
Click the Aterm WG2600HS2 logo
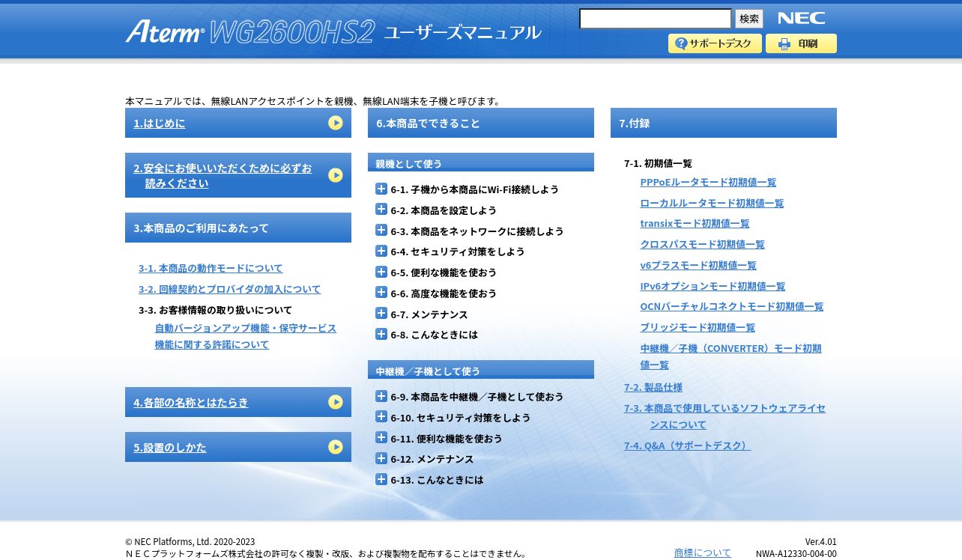[249, 31]
